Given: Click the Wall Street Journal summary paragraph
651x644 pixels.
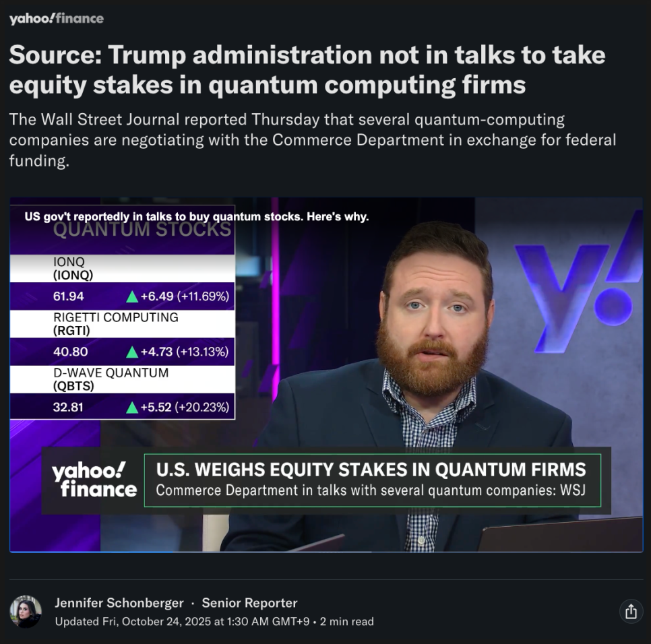Looking at the screenshot, I should click(313, 140).
